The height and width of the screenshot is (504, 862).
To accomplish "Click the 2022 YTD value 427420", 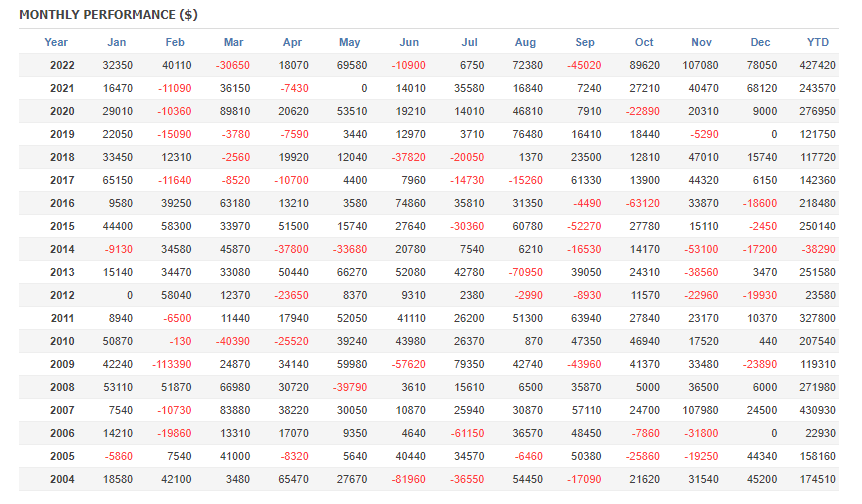I will pos(817,65).
